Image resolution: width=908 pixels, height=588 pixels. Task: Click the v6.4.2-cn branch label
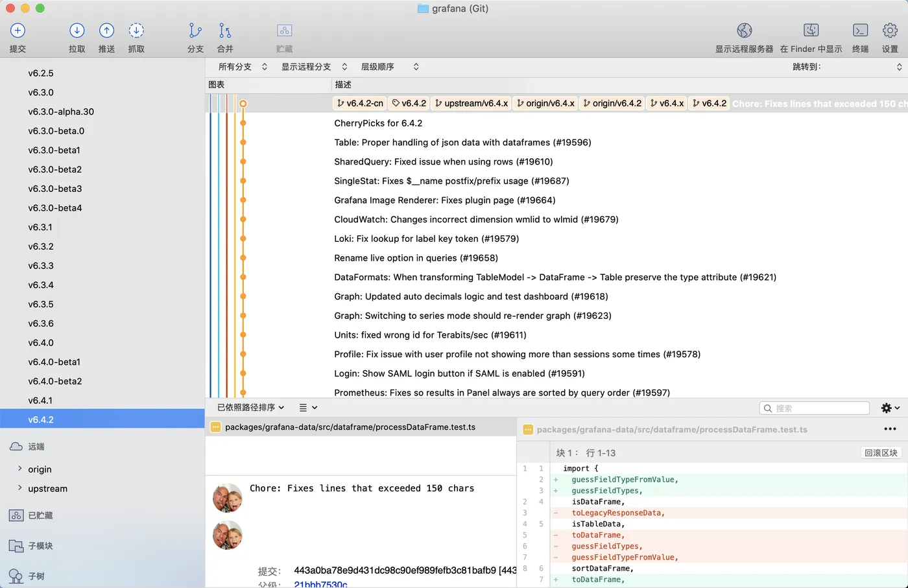(361, 103)
